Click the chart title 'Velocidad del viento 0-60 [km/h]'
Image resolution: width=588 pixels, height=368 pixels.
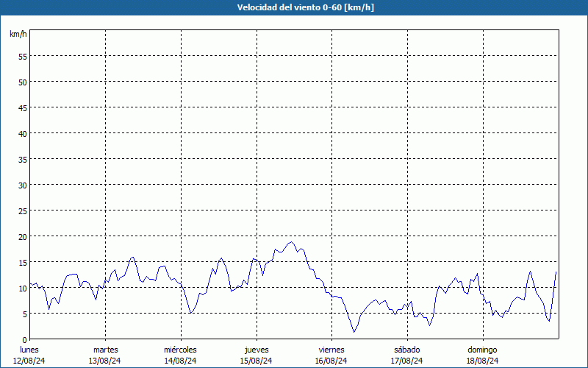click(x=306, y=7)
